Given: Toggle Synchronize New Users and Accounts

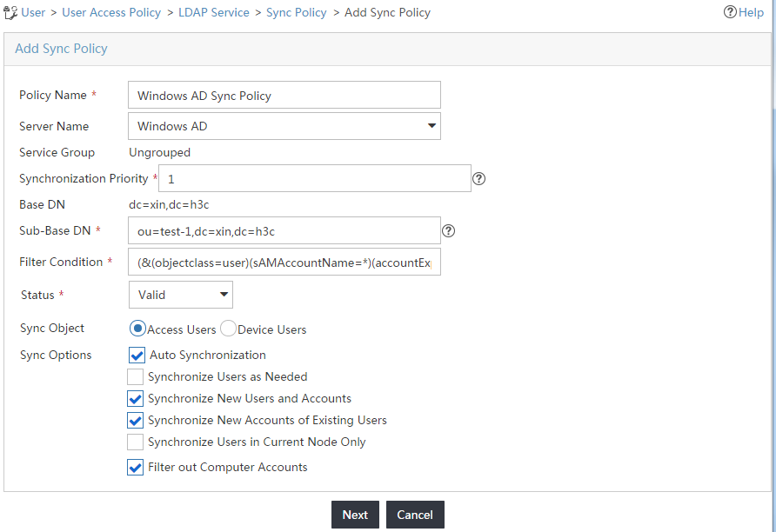Looking at the screenshot, I should (x=135, y=398).
